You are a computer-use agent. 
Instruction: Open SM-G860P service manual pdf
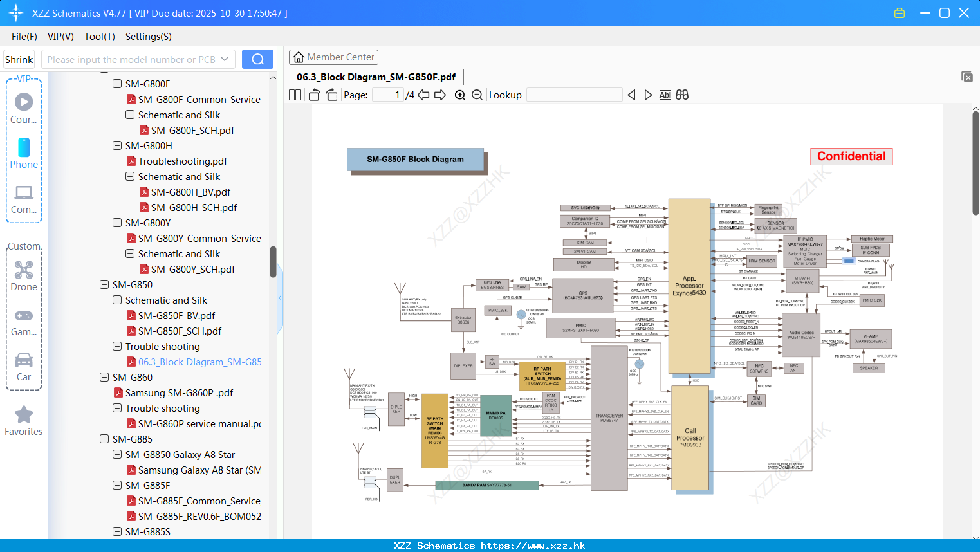(199, 423)
